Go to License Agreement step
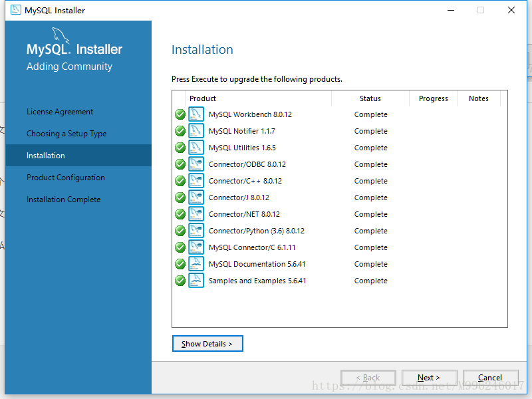The width and height of the screenshot is (532, 399). [x=60, y=112]
